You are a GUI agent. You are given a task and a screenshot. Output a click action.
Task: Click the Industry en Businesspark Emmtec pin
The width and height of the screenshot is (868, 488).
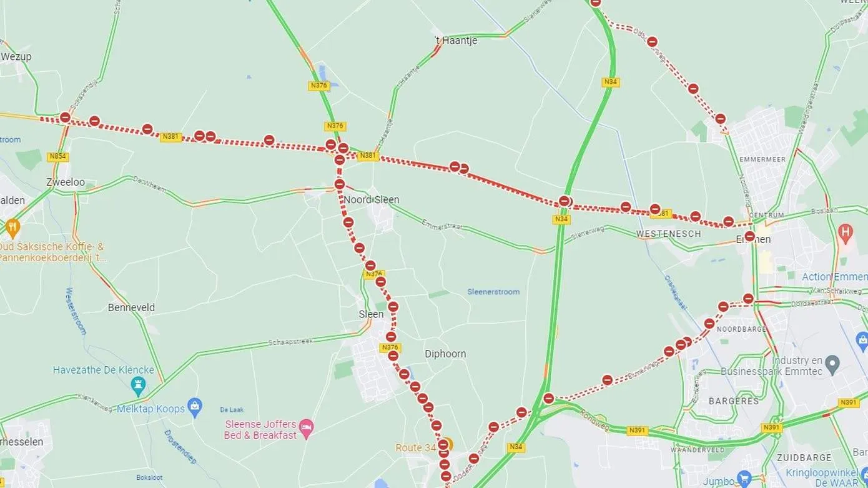point(832,363)
